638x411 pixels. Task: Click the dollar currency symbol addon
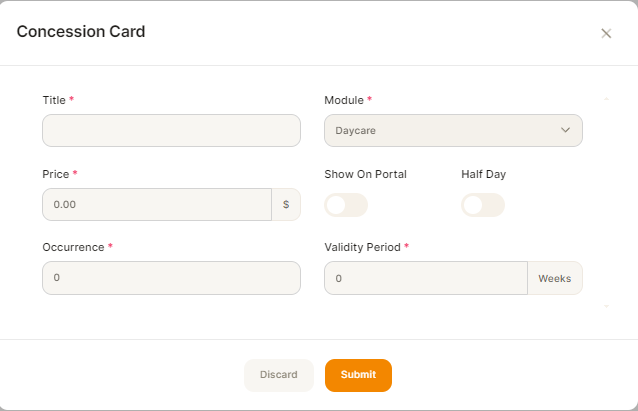286,204
